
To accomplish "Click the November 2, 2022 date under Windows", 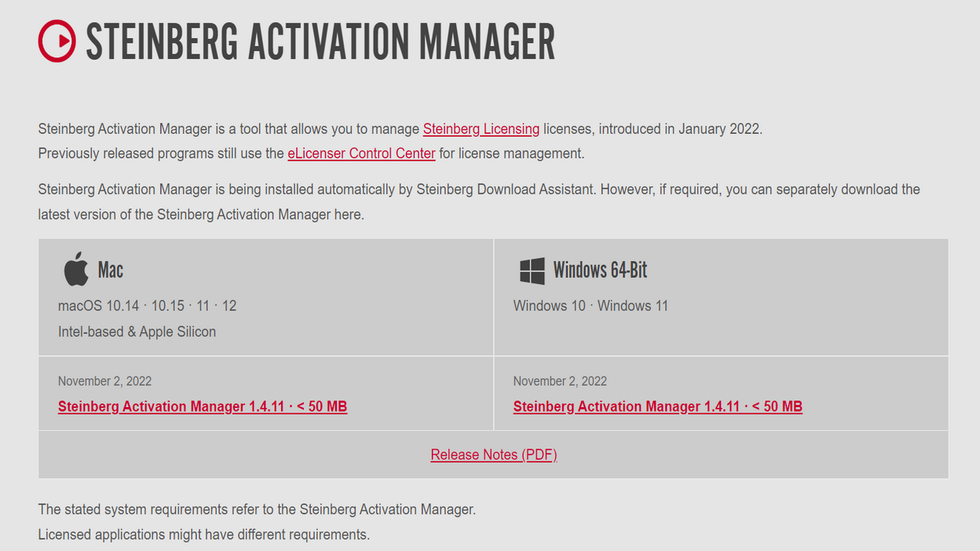I will click(560, 380).
